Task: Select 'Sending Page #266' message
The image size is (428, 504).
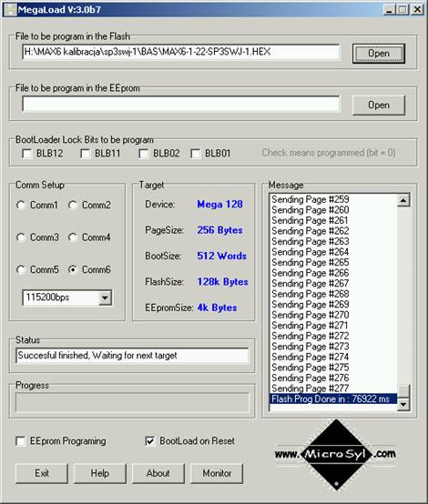Action: tap(333, 273)
